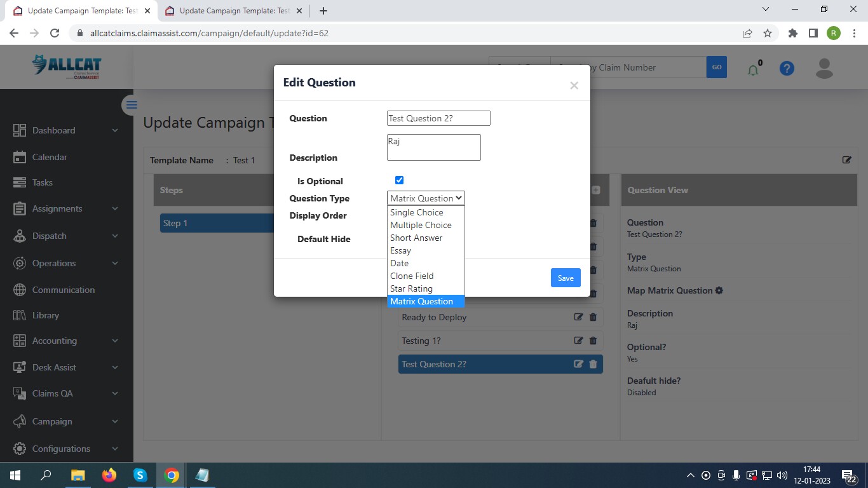Open the Question Type dropdown
This screenshot has height=488, width=868.
pyautogui.click(x=426, y=198)
